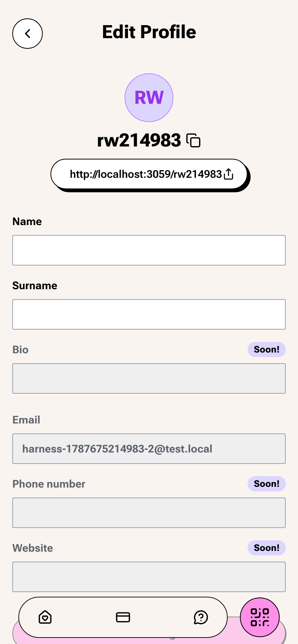Image resolution: width=298 pixels, height=644 pixels.
Task: Open the card tab in bottom navigation
Action: [x=123, y=617]
